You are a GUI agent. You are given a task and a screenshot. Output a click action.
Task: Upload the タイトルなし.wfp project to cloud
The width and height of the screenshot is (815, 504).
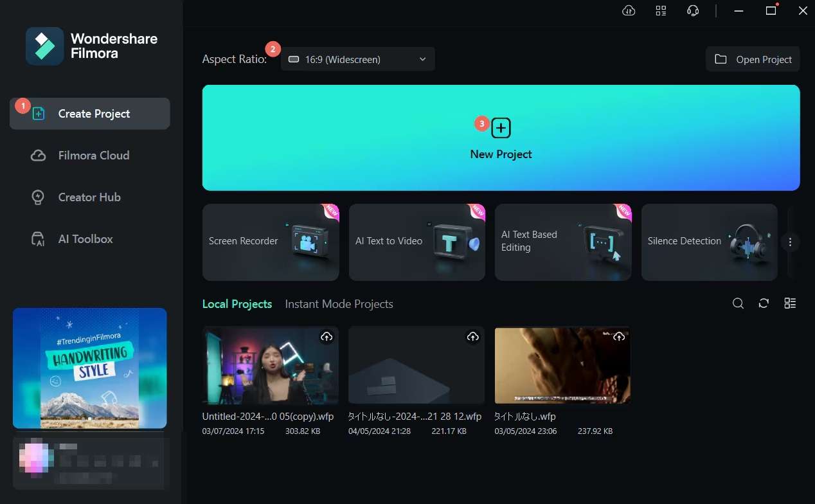619,337
